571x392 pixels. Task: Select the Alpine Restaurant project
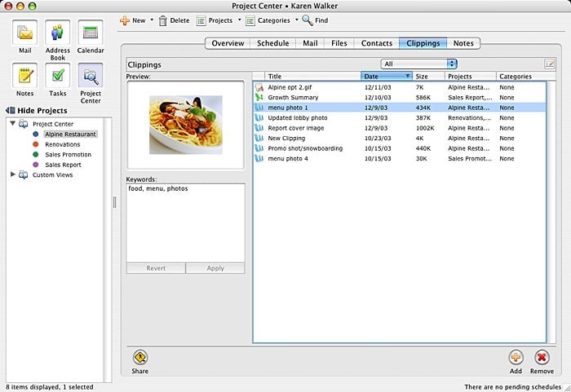coord(70,134)
